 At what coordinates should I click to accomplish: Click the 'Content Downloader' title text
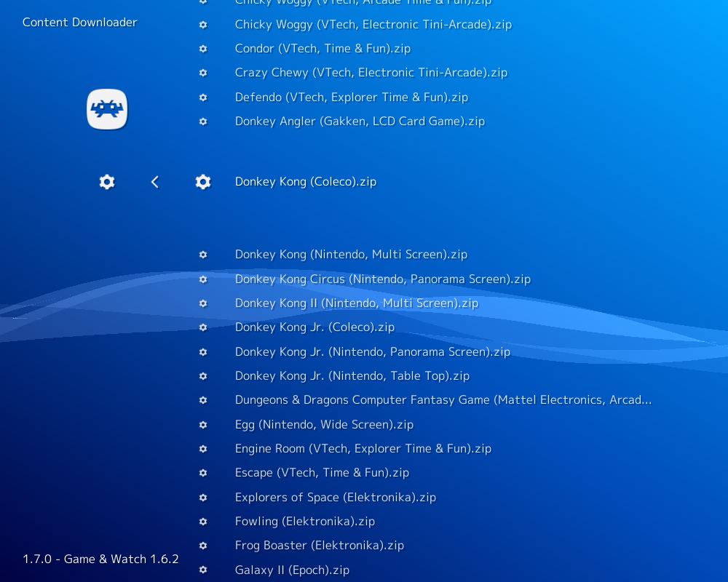click(x=80, y=23)
